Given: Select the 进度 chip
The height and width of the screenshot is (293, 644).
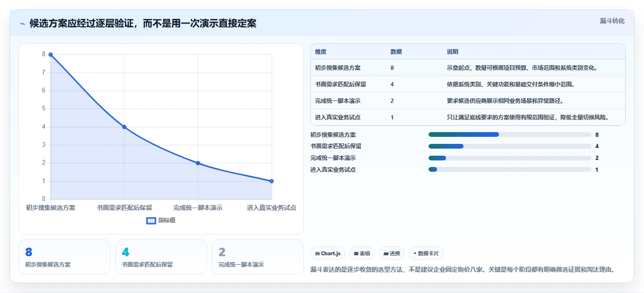Looking at the screenshot, I should [x=392, y=253].
